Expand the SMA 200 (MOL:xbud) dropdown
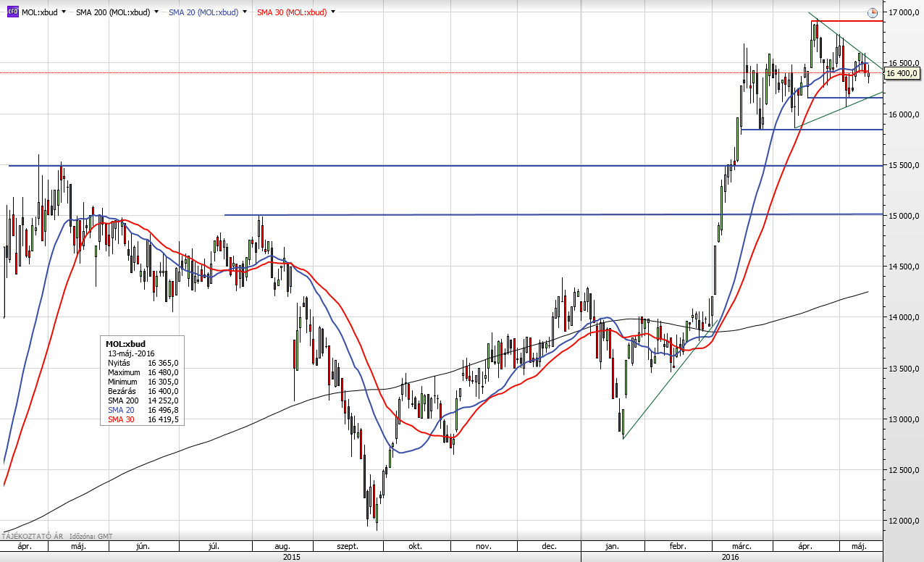The height and width of the screenshot is (562, 924). click(156, 12)
